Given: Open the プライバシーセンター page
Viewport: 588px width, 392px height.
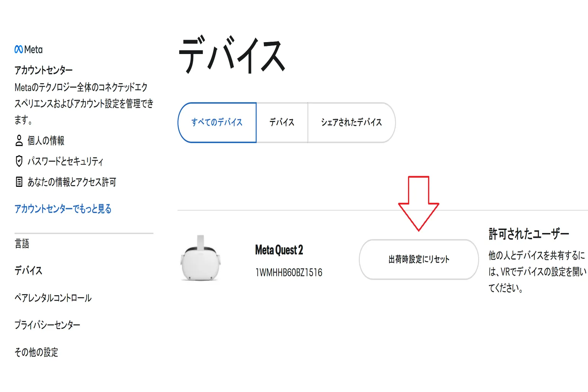Looking at the screenshot, I should click(x=47, y=325).
